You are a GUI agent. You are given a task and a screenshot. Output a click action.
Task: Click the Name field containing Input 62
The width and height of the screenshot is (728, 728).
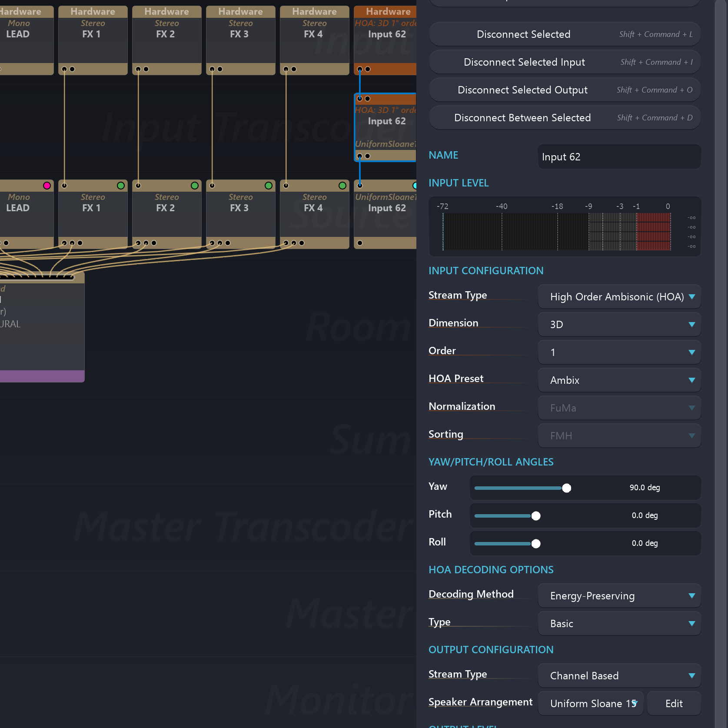(x=619, y=157)
